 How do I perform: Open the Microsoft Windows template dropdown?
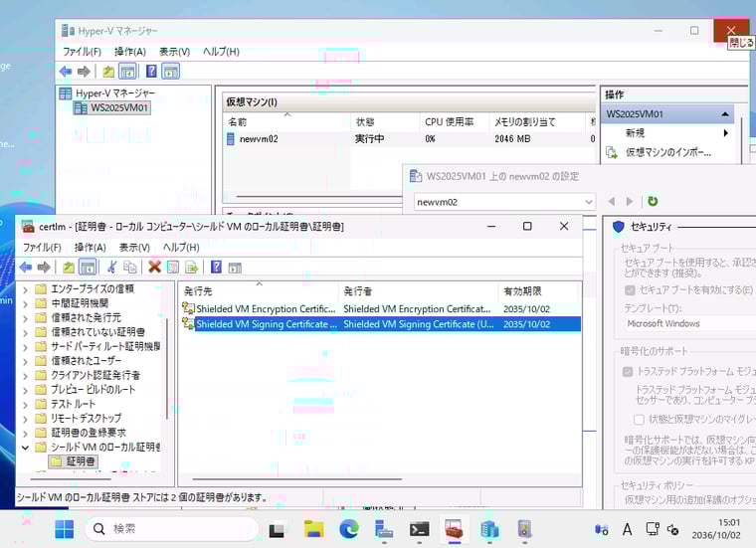(x=690, y=324)
